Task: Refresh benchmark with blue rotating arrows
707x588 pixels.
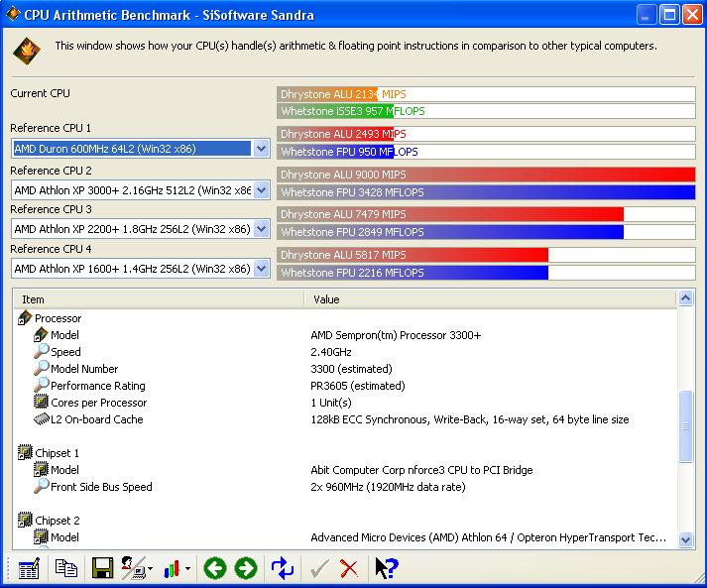Action: coord(283,568)
